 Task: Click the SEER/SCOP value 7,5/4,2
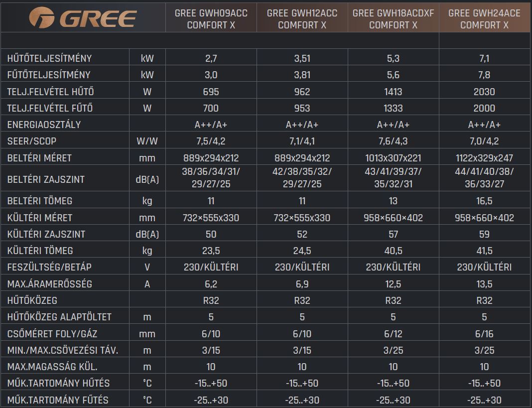tap(211, 141)
